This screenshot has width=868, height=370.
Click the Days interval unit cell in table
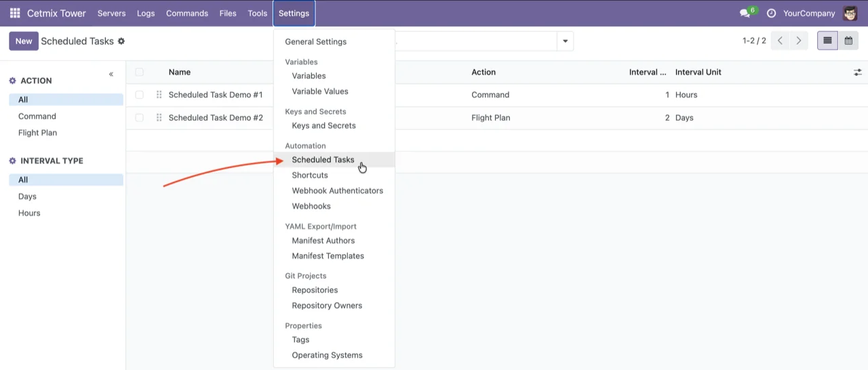click(684, 118)
